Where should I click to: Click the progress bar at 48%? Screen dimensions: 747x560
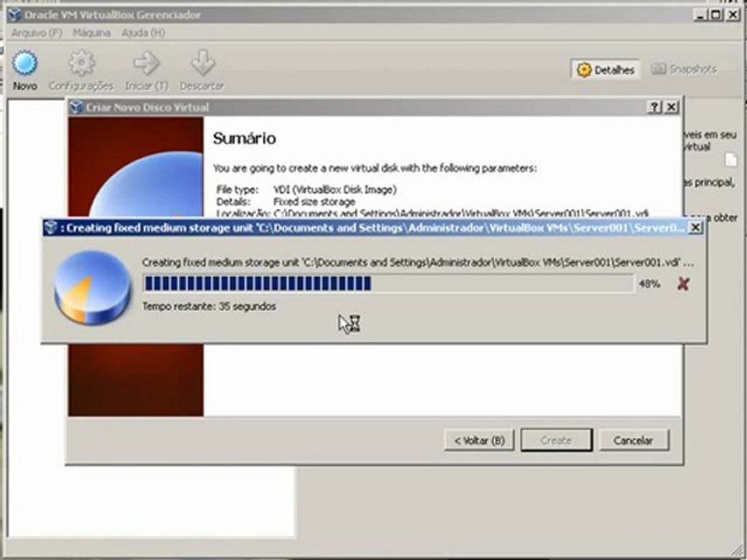point(388,284)
